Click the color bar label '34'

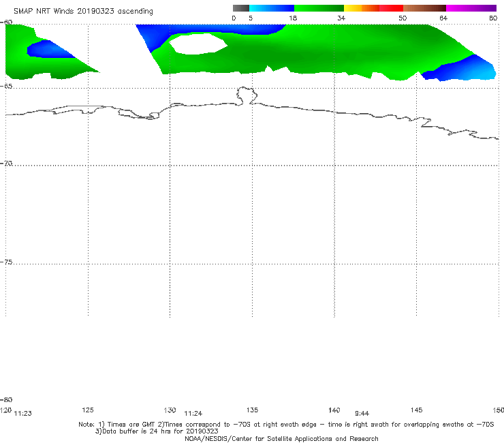pyautogui.click(x=341, y=18)
